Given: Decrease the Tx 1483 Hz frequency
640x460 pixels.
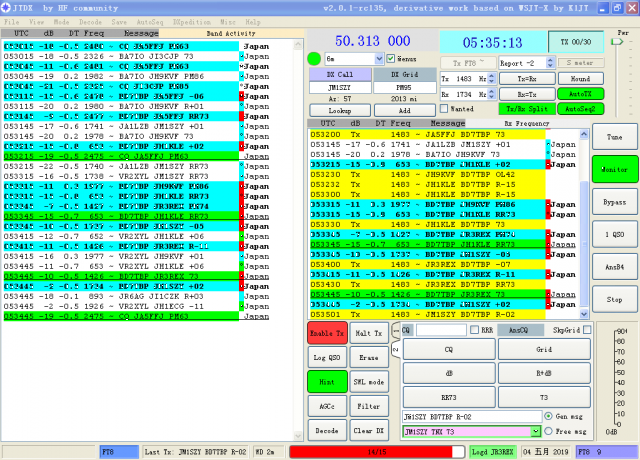Looking at the screenshot, I should 492,82.
